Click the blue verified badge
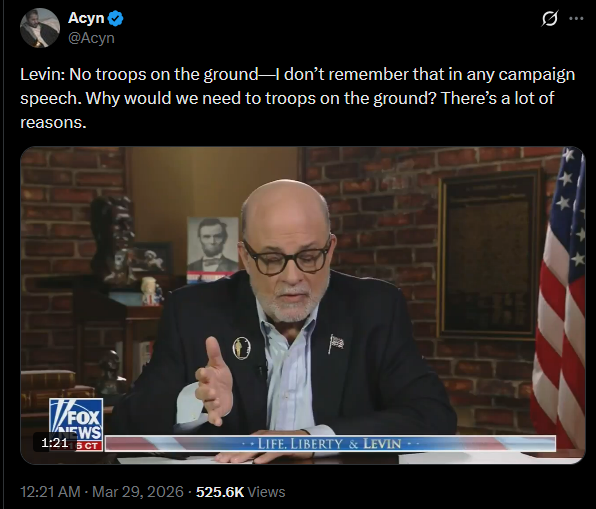Screen dimensions: 596x509 pos(116,18)
